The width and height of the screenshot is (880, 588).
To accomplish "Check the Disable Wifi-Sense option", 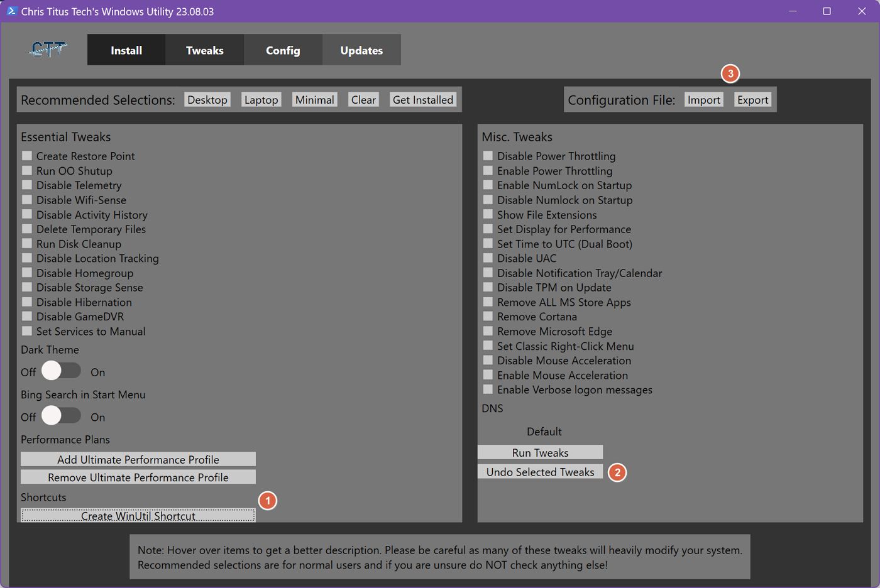I will click(27, 200).
